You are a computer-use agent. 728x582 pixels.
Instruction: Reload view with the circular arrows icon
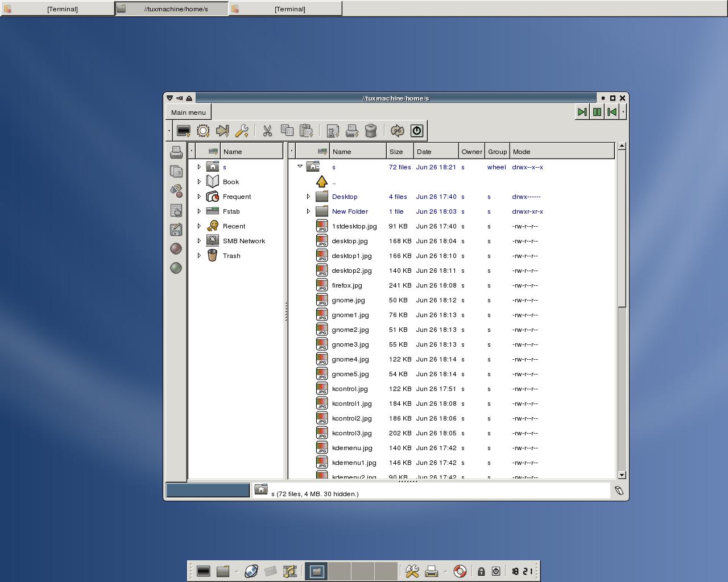(x=398, y=131)
